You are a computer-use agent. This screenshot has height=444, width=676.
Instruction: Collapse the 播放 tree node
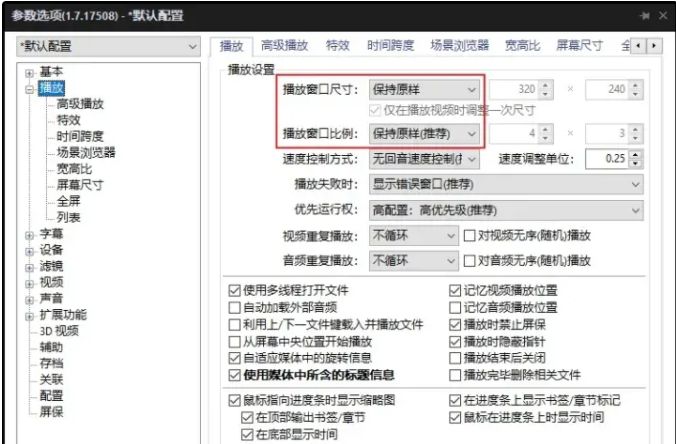coord(29,90)
